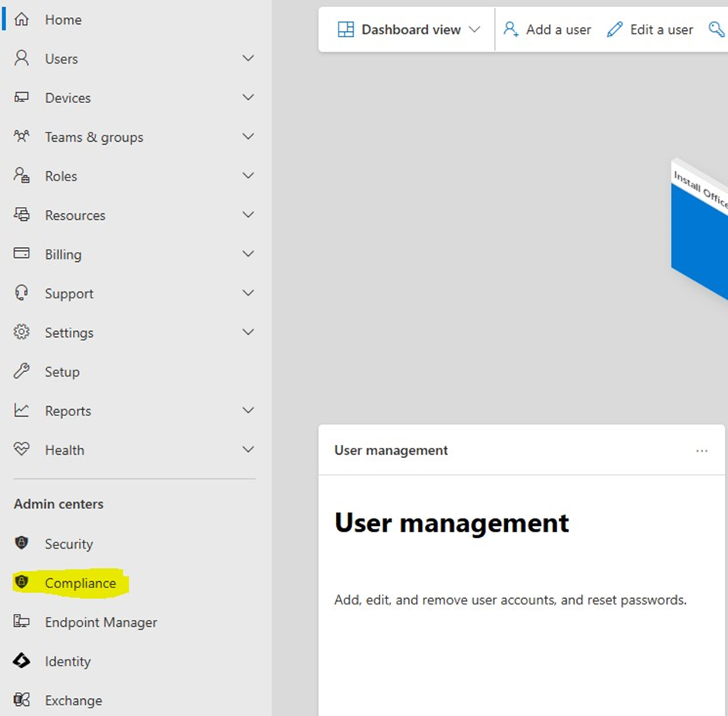728x716 pixels.
Task: Open the highlighted Compliance admin center
Action: 80,583
